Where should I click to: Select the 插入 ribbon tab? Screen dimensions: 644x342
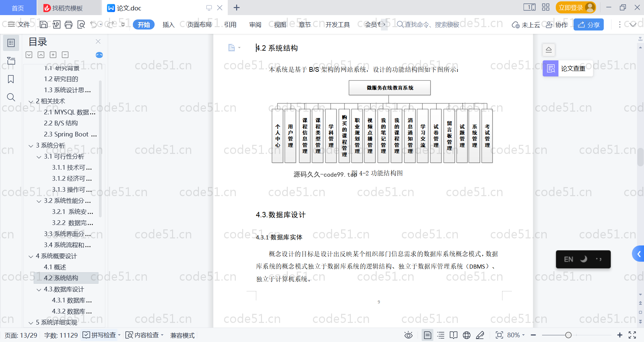168,24
